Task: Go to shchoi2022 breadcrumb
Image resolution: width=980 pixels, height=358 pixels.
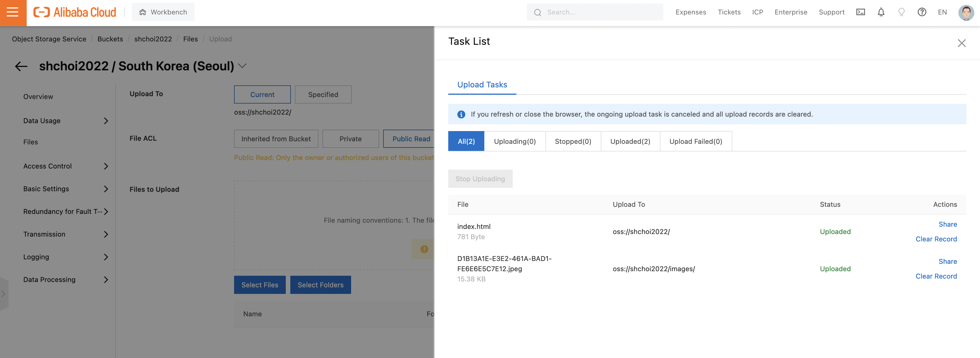Action: pos(153,39)
